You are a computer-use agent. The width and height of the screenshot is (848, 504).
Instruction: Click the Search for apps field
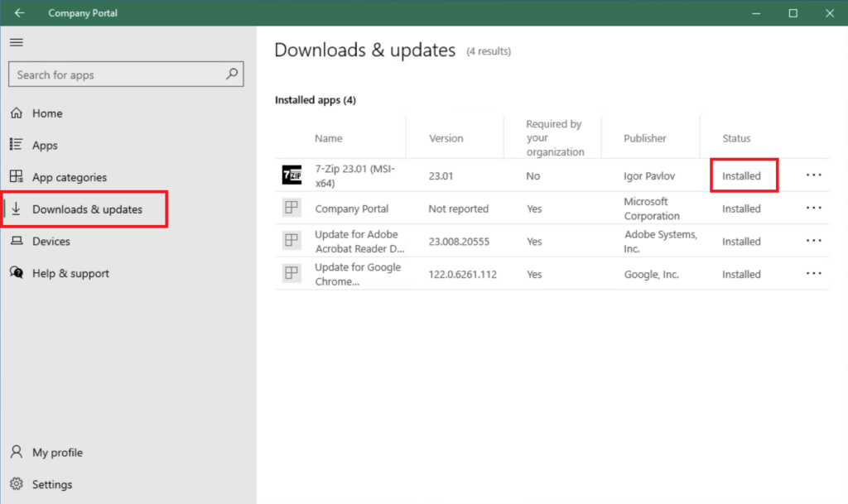pyautogui.click(x=116, y=74)
